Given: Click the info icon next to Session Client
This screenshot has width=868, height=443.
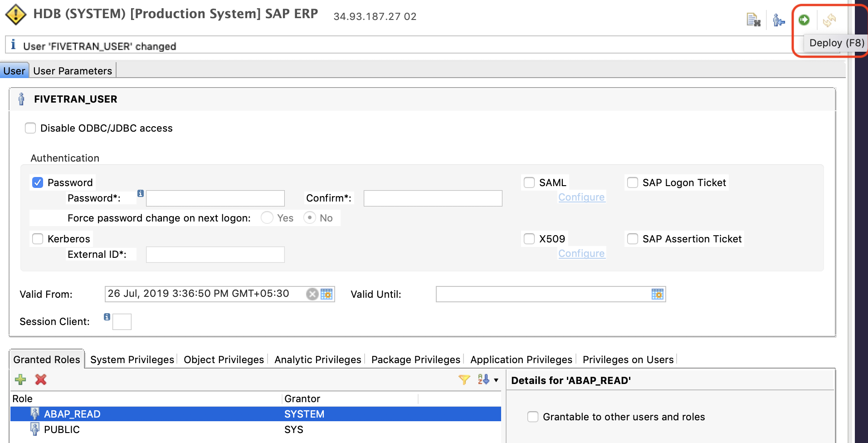Looking at the screenshot, I should click(107, 317).
